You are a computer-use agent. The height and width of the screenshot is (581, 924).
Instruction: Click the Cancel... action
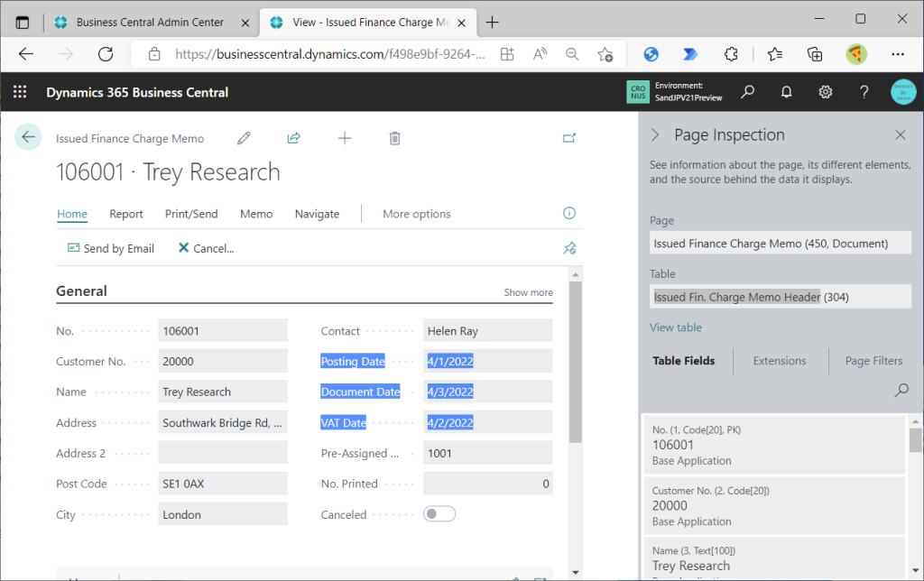point(207,249)
